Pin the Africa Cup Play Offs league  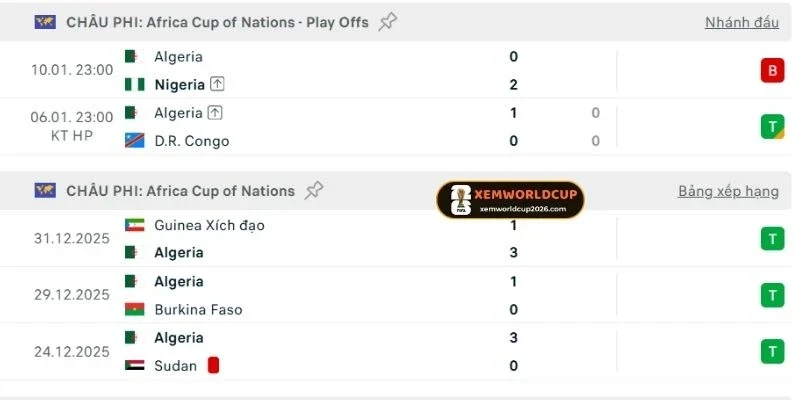388,22
